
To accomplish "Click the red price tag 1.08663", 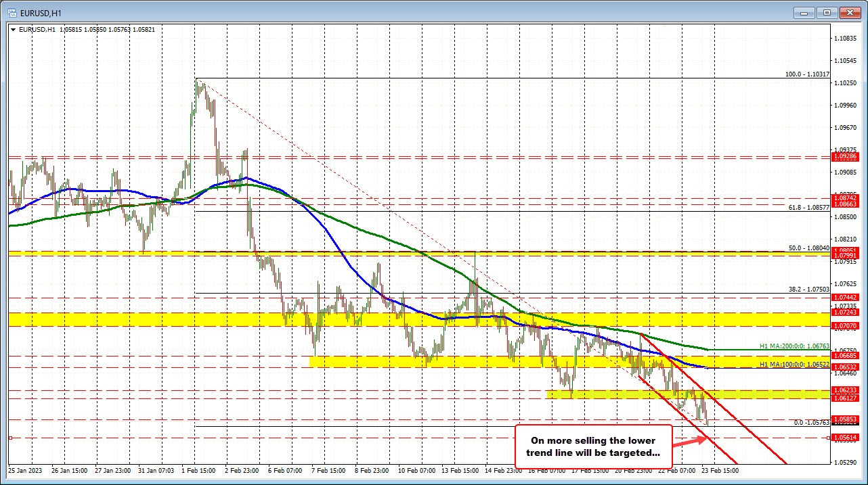I will 846,204.
